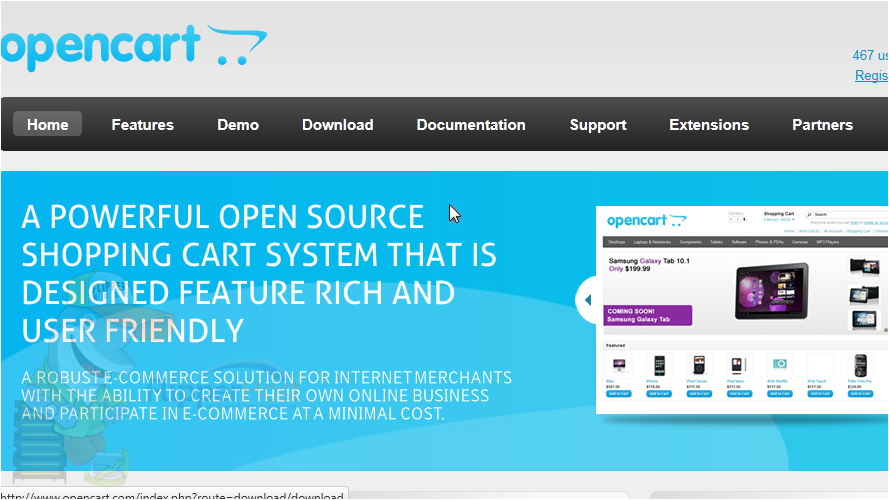Open the Documentation menu item
The height and width of the screenshot is (500, 889).
click(471, 125)
